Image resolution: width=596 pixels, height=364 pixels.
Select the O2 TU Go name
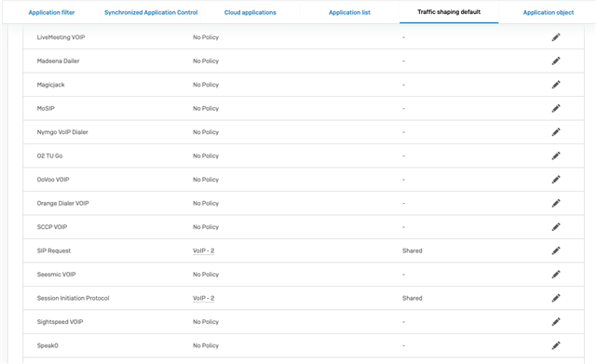coord(49,155)
